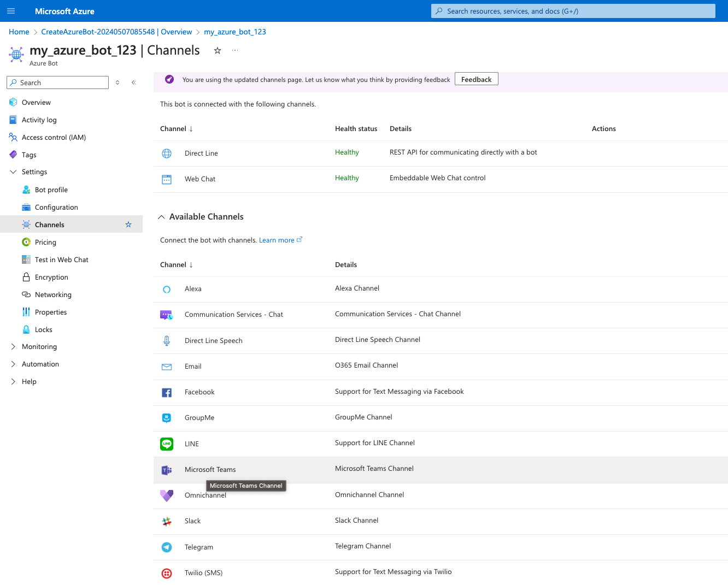The height and width of the screenshot is (585, 728).
Task: Open the Direct Line Speech microphone icon
Action: pyautogui.click(x=167, y=340)
